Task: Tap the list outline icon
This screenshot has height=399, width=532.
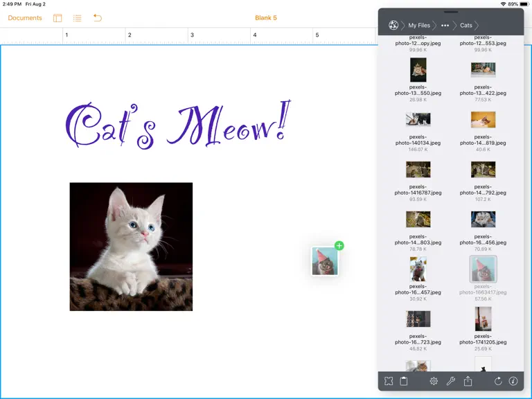Action: click(x=78, y=18)
